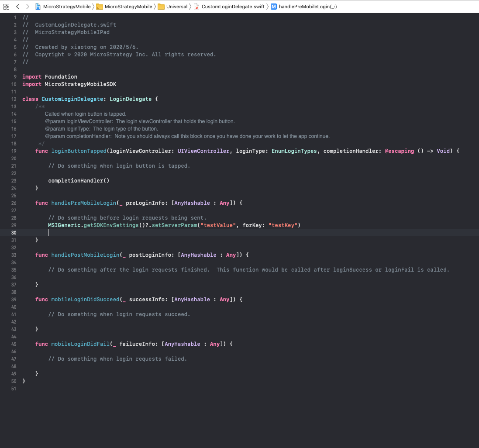The width and height of the screenshot is (479, 448).
Task: Click the "testValue" string literal
Action: pos(218,225)
